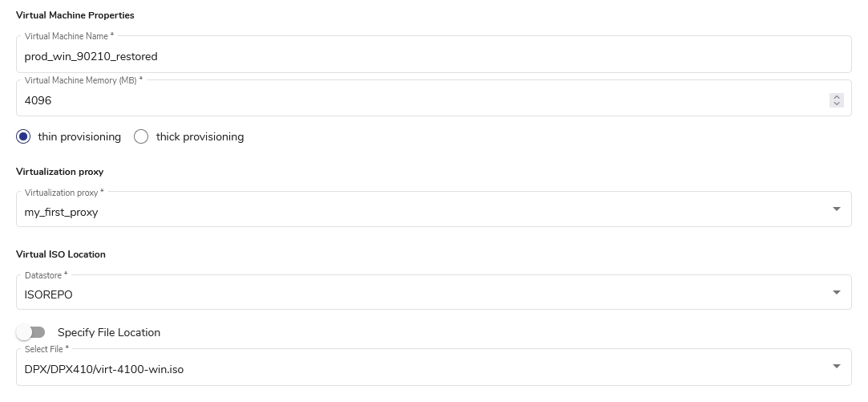Click the bold Virtualization proxy section heading
This screenshot has width=868, height=402.
tap(59, 172)
